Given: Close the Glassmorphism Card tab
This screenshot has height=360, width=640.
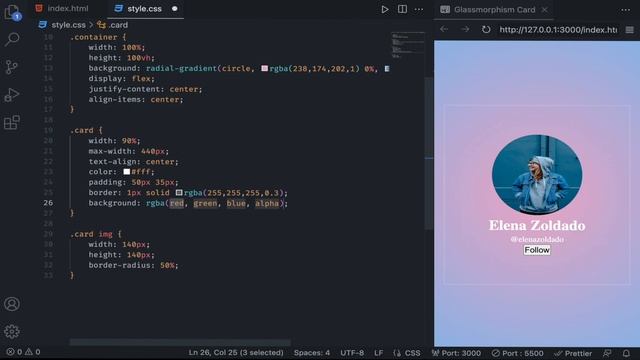Looking at the screenshot, I should (x=544, y=9).
